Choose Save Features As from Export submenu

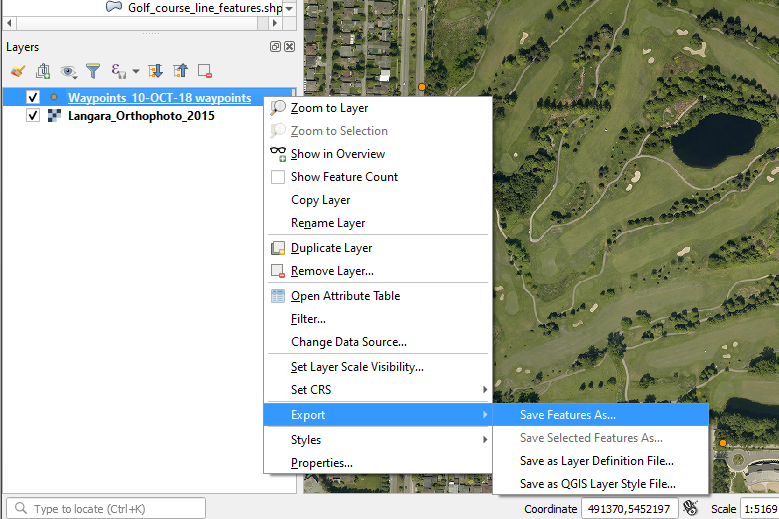(568, 415)
